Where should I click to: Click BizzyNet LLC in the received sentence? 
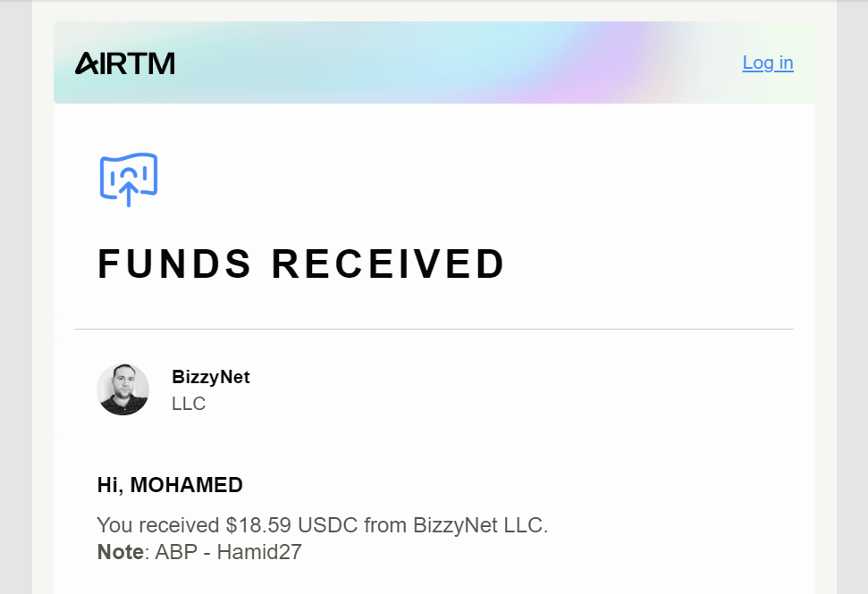pyautogui.click(x=481, y=525)
